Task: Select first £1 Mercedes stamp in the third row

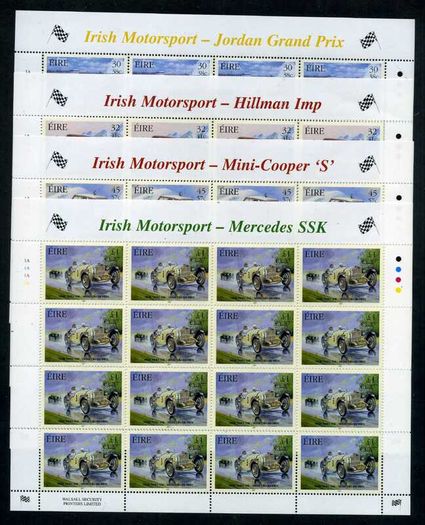Action: click(x=83, y=397)
